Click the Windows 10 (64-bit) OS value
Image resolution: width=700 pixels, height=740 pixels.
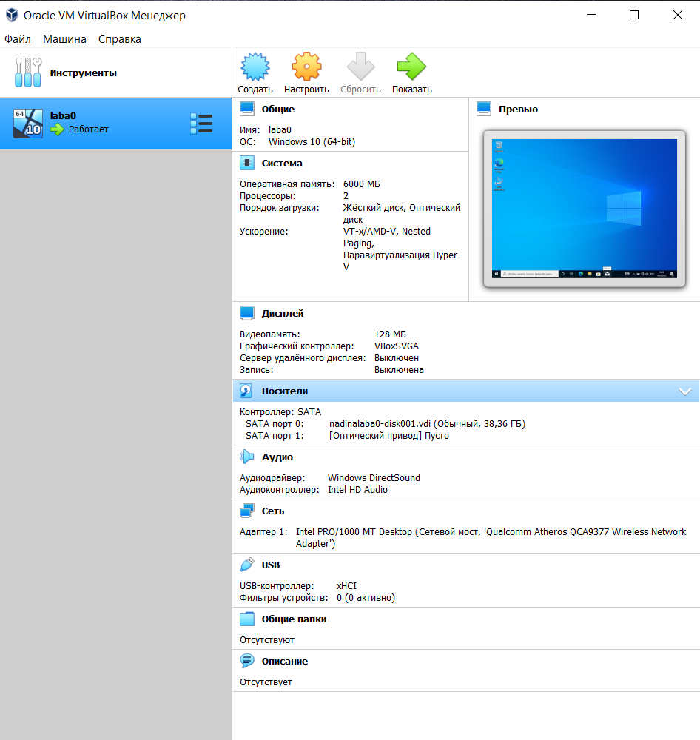[312, 141]
